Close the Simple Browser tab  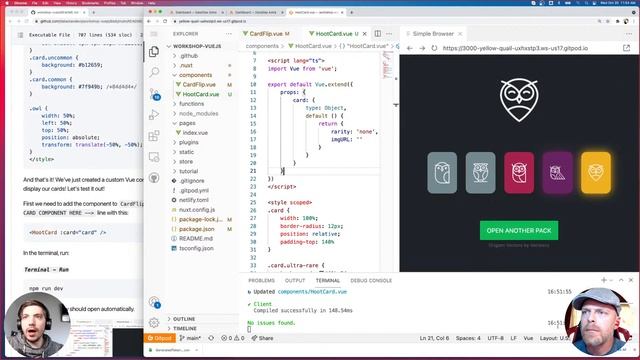pyautogui.click(x=460, y=34)
